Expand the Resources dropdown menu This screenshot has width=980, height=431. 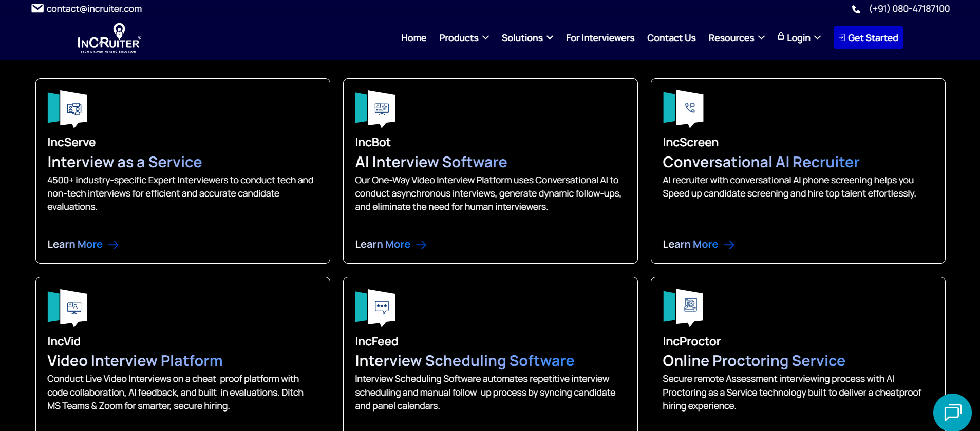[x=737, y=38]
